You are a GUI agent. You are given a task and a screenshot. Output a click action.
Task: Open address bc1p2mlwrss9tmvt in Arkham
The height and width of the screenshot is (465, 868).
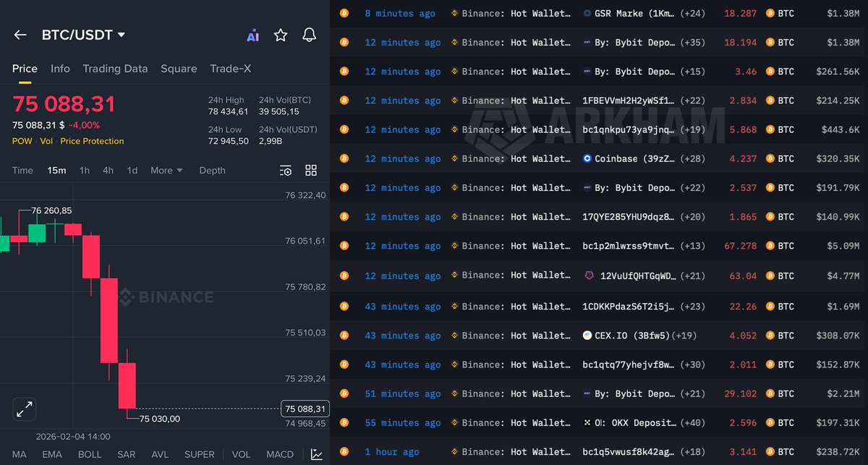click(629, 246)
